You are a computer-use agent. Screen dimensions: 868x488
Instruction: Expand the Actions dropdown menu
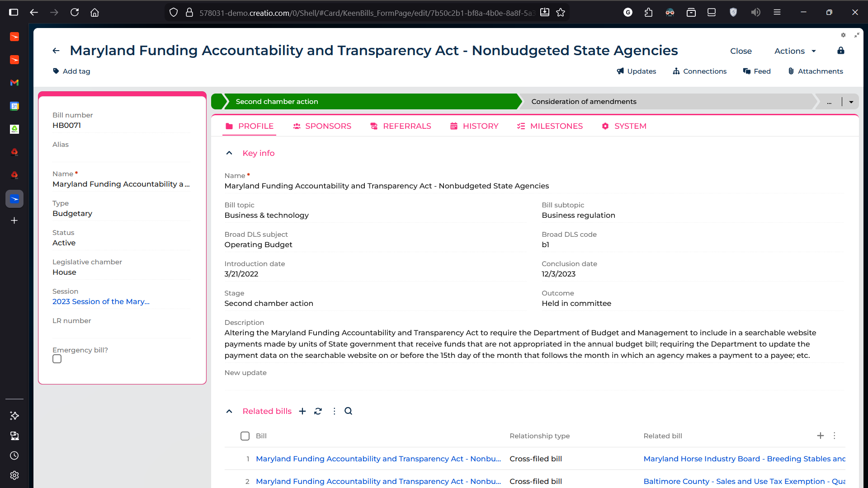(x=795, y=51)
